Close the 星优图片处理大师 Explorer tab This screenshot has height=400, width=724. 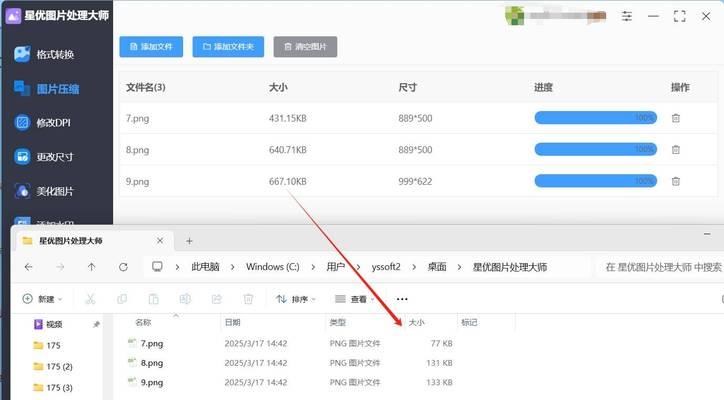160,241
